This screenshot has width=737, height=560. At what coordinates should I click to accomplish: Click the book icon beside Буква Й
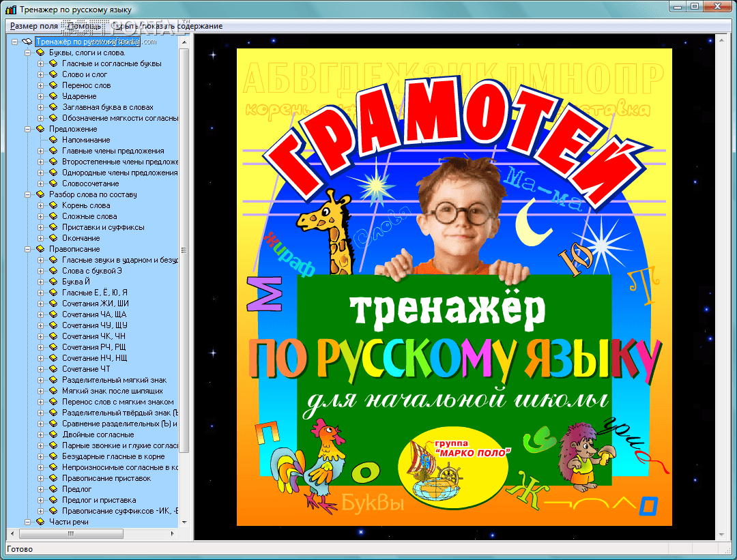[54, 282]
